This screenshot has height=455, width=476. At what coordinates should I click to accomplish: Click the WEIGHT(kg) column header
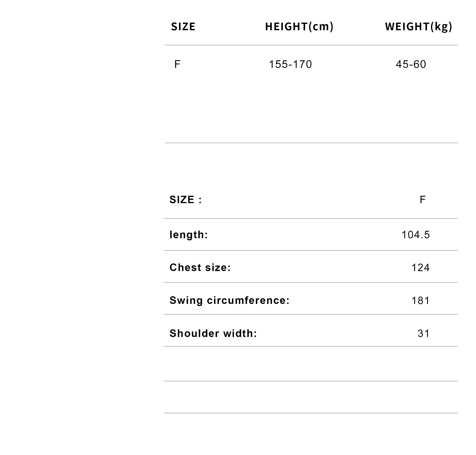pyautogui.click(x=418, y=27)
